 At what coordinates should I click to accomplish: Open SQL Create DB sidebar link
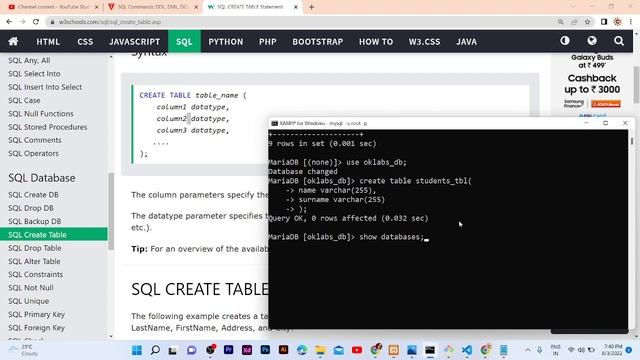point(33,195)
